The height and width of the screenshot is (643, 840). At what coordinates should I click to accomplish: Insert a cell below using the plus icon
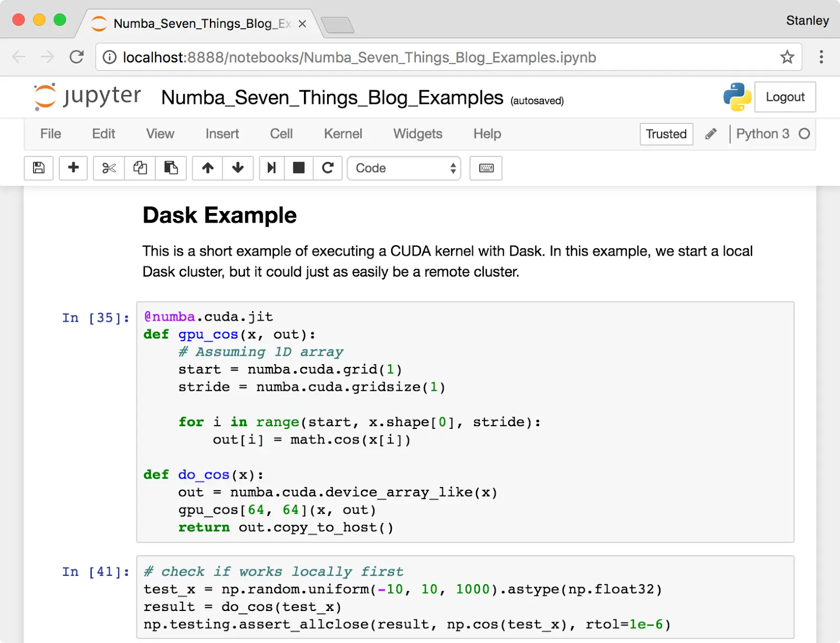[73, 168]
